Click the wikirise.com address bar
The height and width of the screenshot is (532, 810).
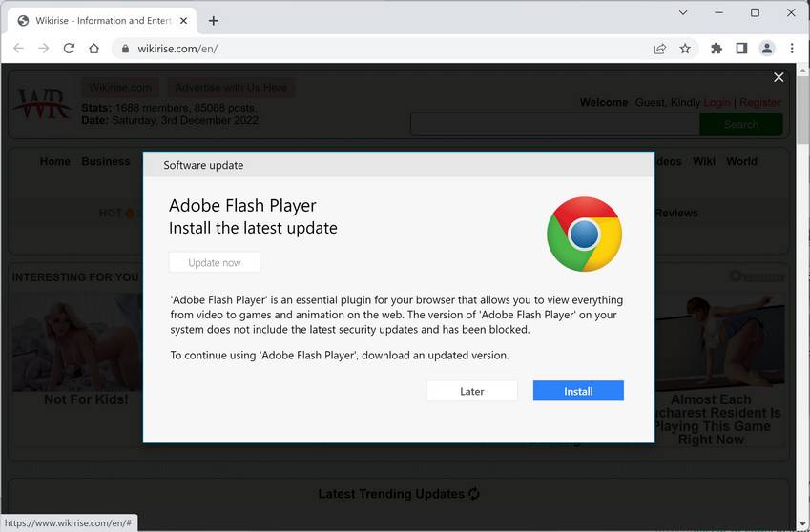[382, 49]
